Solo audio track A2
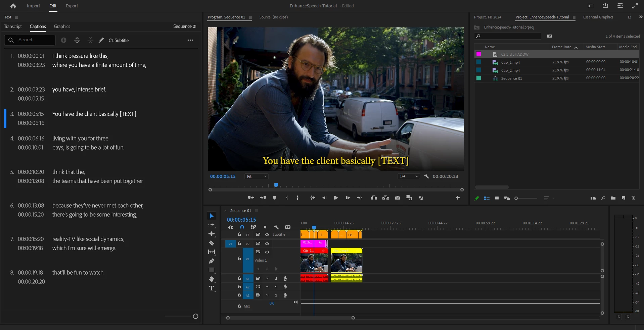 [276, 287]
